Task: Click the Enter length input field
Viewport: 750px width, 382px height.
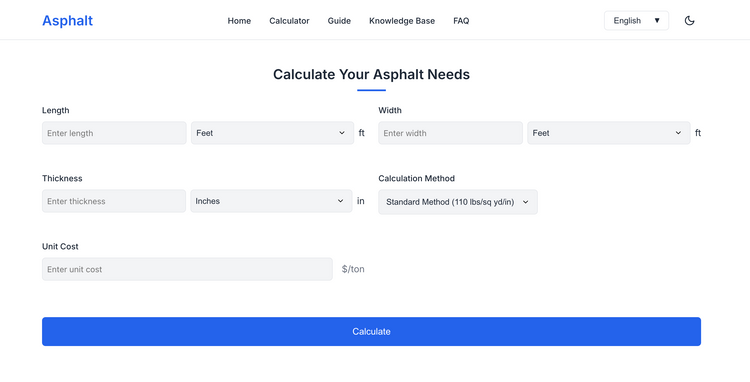Action: pos(114,133)
